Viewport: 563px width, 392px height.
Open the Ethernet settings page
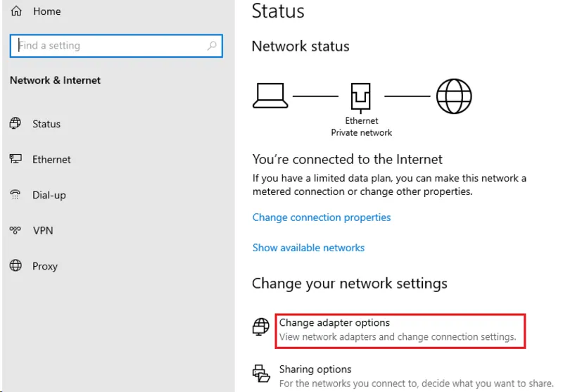[51, 159]
